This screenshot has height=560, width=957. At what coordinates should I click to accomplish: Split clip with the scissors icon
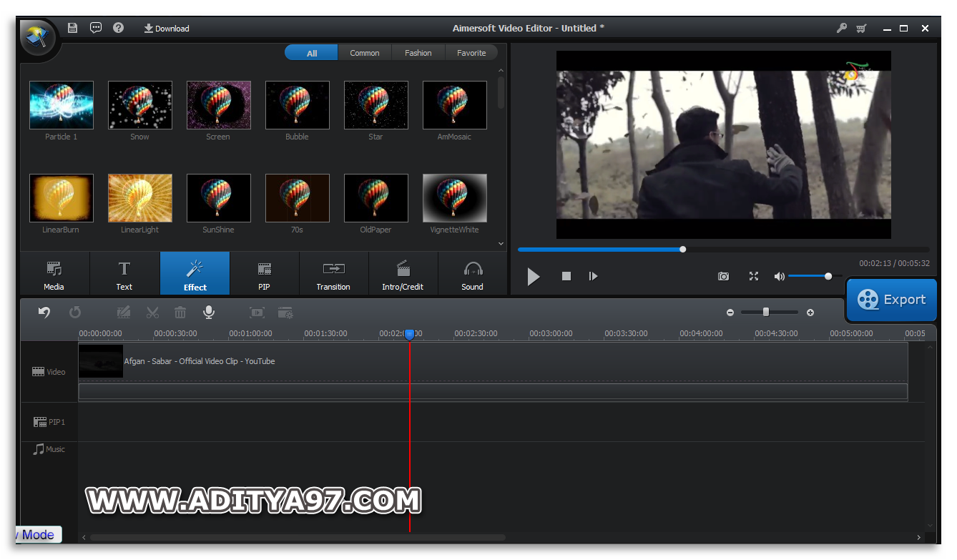pyautogui.click(x=152, y=313)
